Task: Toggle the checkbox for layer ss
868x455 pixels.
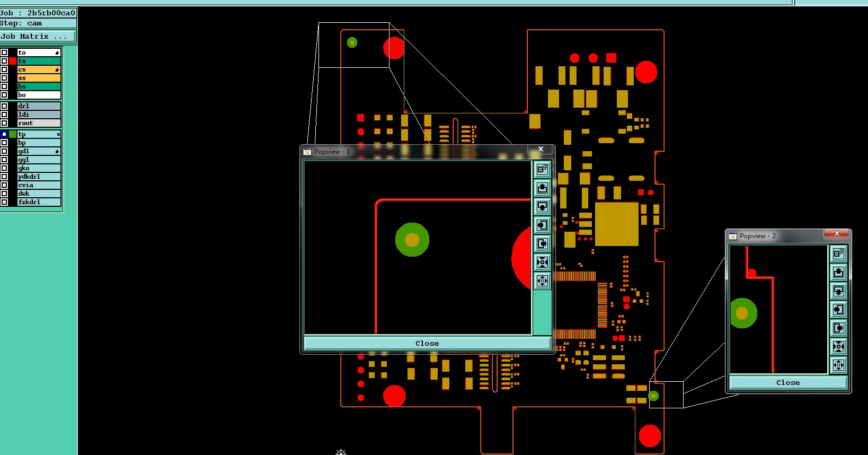Action: (4, 78)
